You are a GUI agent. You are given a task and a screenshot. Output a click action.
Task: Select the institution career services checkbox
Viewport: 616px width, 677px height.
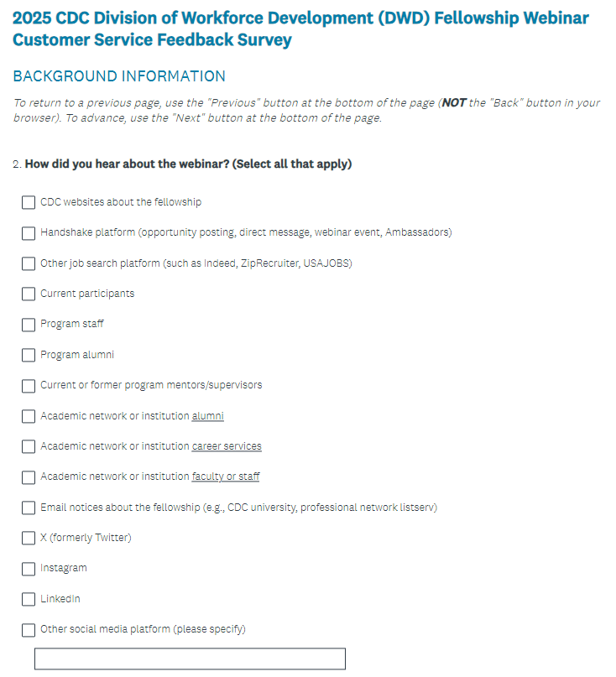coord(29,446)
